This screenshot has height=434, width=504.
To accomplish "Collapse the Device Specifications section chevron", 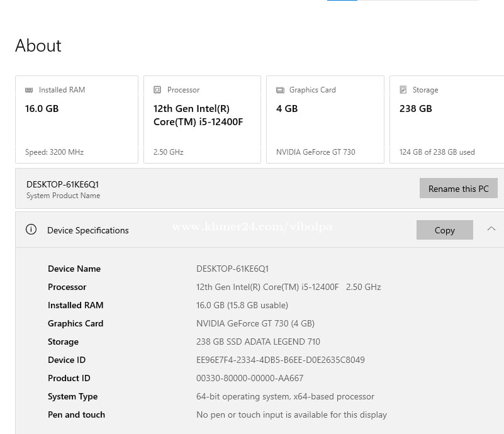I will [x=491, y=229].
